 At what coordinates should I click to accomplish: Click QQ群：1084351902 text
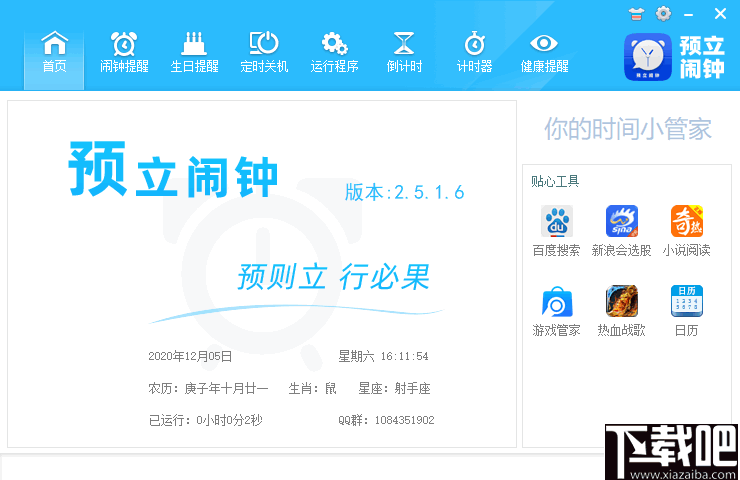387,420
